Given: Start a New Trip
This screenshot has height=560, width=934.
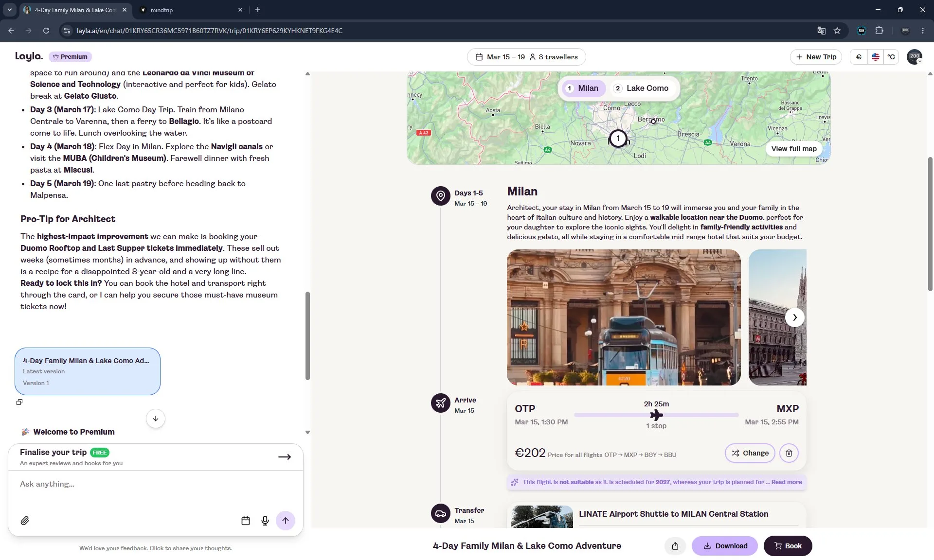Looking at the screenshot, I should 816,57.
